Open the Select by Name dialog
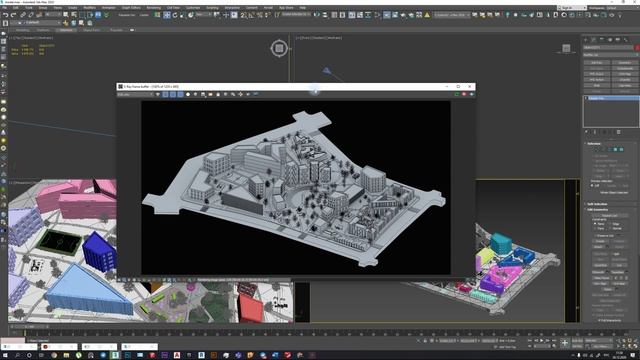The image size is (640, 360). click(74, 15)
